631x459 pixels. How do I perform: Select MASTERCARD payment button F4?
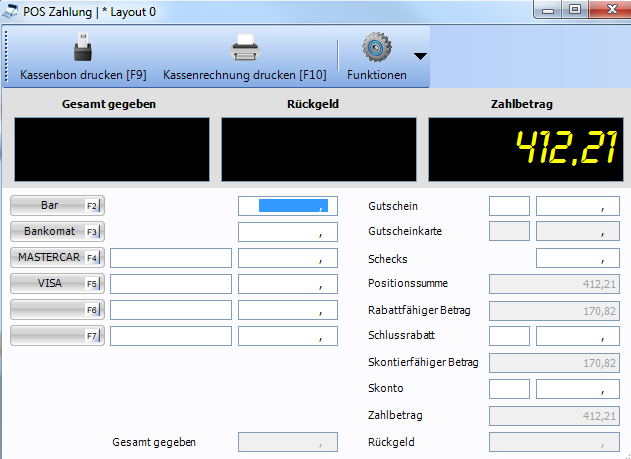57,257
